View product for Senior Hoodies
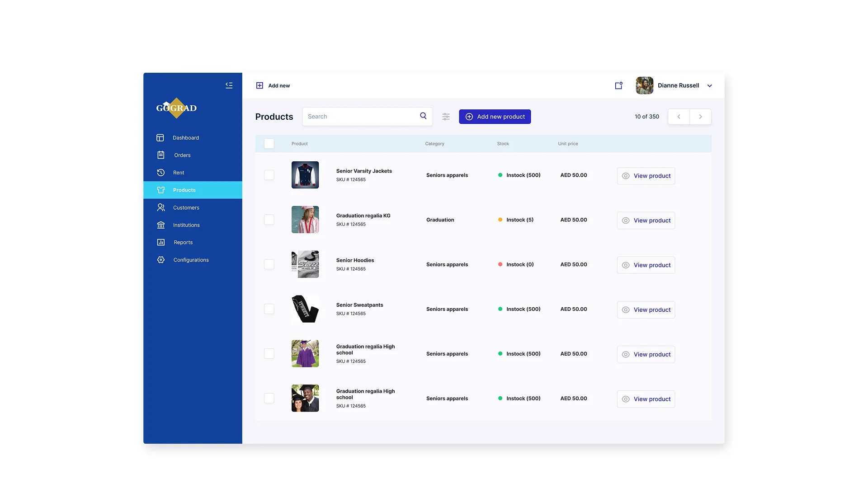Image resolution: width=868 pixels, height=488 pixels. tap(646, 265)
